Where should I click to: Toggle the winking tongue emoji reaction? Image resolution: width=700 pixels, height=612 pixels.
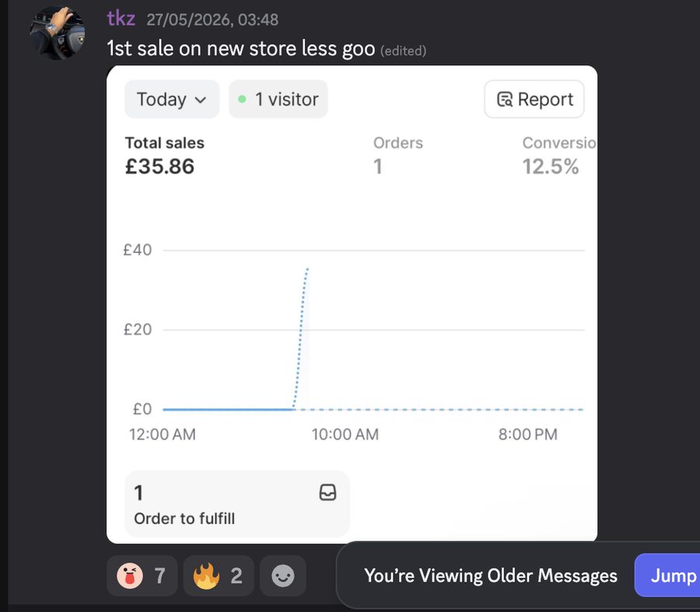click(x=142, y=575)
